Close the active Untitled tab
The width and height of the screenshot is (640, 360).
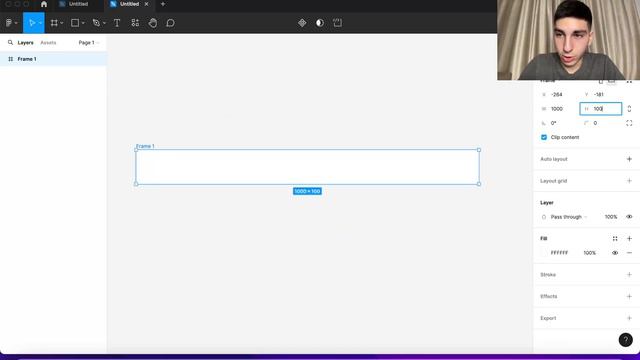point(147,4)
